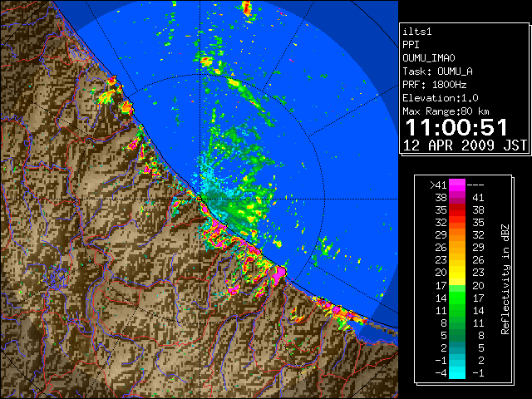The height and width of the screenshot is (399, 532).
Task: Pick the cyan -4 to -1 dBZ swatch
Action: tap(457, 373)
